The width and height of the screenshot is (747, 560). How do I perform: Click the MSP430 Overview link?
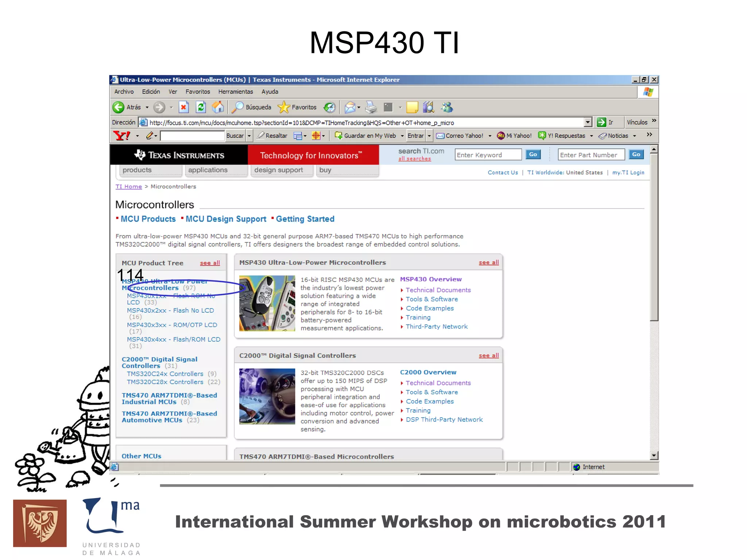pos(431,279)
